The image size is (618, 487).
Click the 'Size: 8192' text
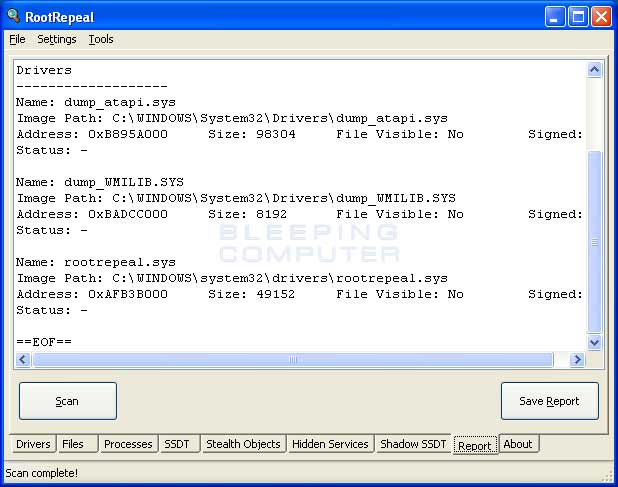click(x=248, y=214)
